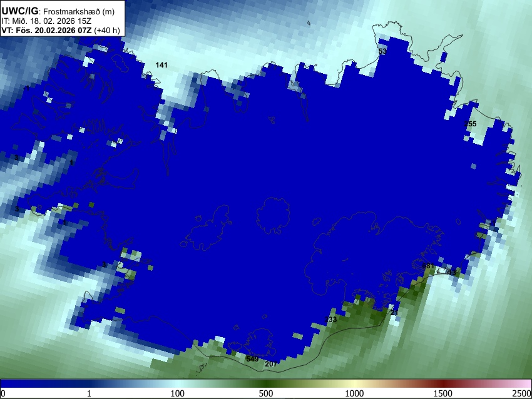The width and height of the screenshot is (532, 399).
Task: Click the pink end of the color scale bar
Action: (x=524, y=384)
